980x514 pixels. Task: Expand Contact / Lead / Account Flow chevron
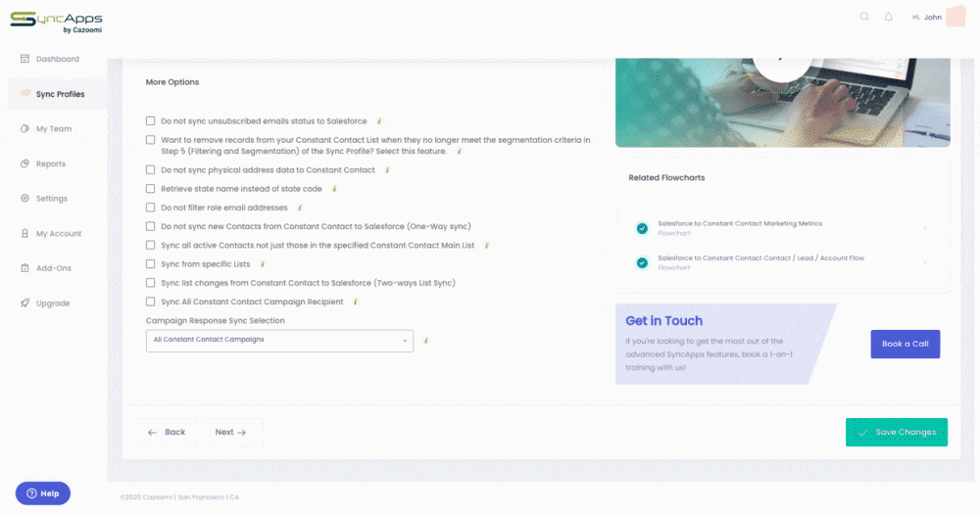coord(925,263)
